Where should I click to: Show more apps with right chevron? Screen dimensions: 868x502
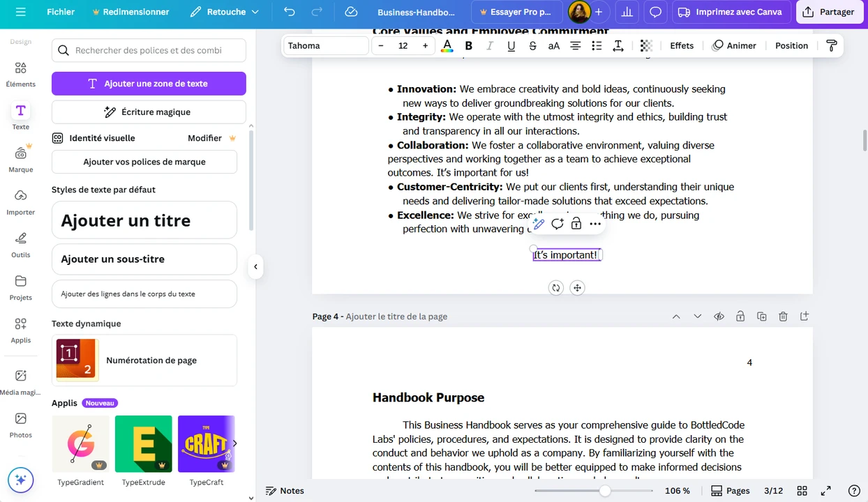tap(234, 443)
